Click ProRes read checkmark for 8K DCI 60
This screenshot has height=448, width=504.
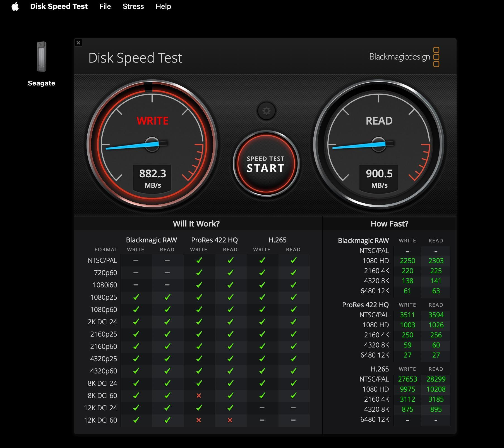(230, 395)
